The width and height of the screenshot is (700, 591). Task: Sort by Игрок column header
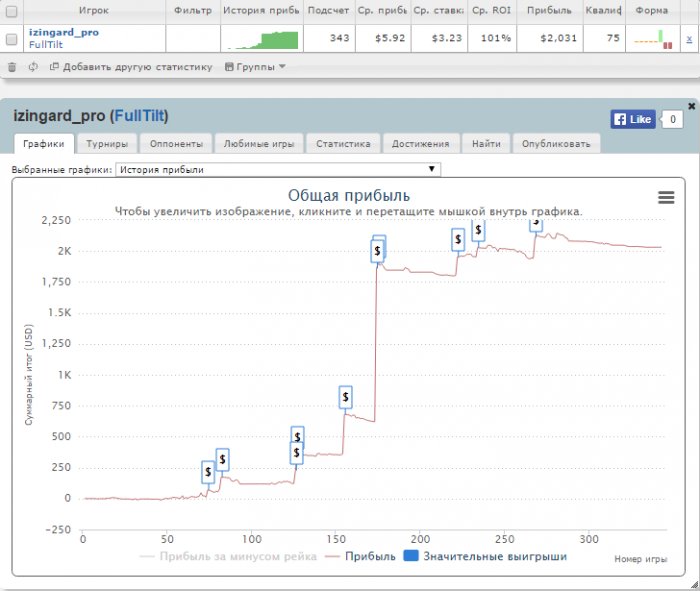(x=94, y=11)
